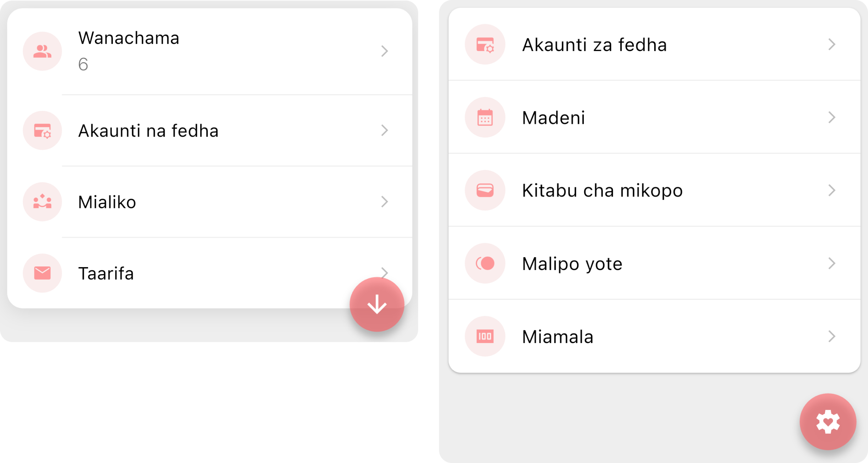
Task: Click the Akaunti za fedha card icon
Action: [485, 45]
